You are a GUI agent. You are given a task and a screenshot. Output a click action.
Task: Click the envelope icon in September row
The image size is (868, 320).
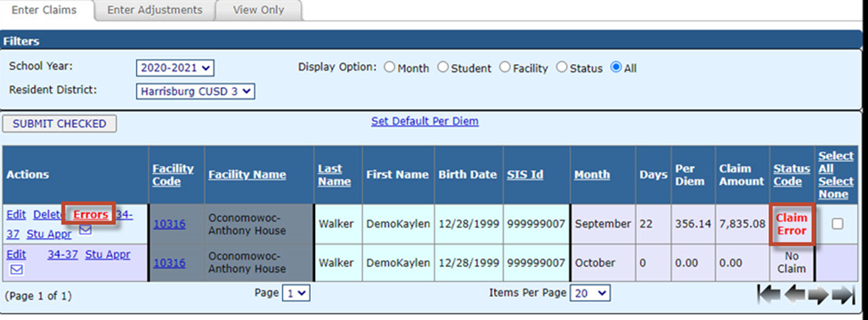coord(85,230)
